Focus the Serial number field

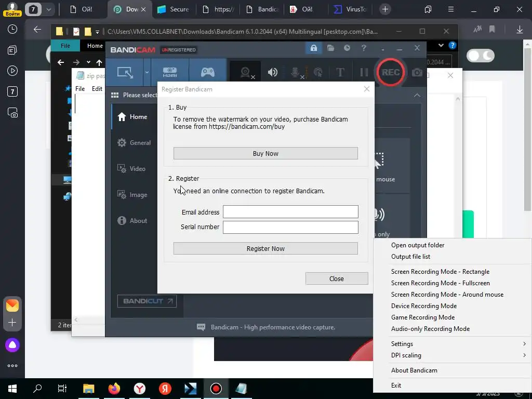tap(290, 227)
